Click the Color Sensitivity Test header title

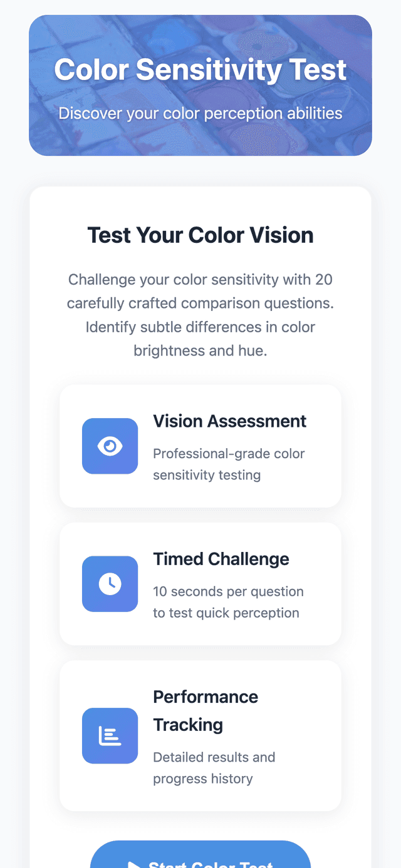200,70
